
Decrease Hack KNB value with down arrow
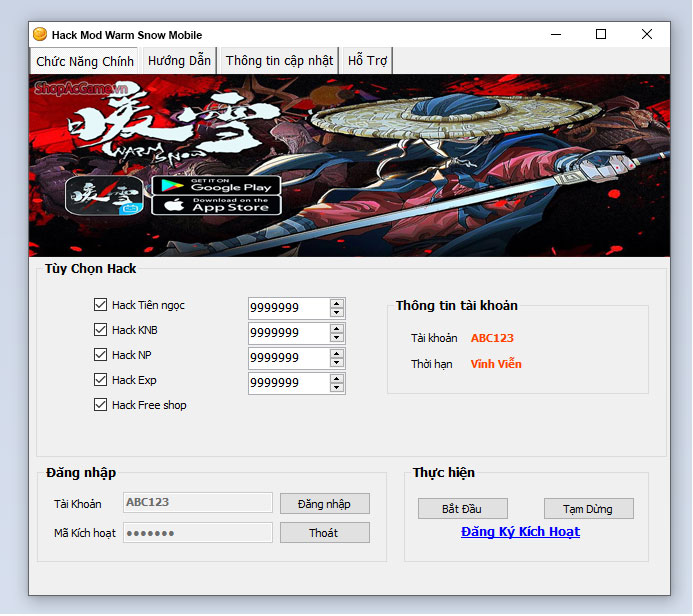pos(337,338)
